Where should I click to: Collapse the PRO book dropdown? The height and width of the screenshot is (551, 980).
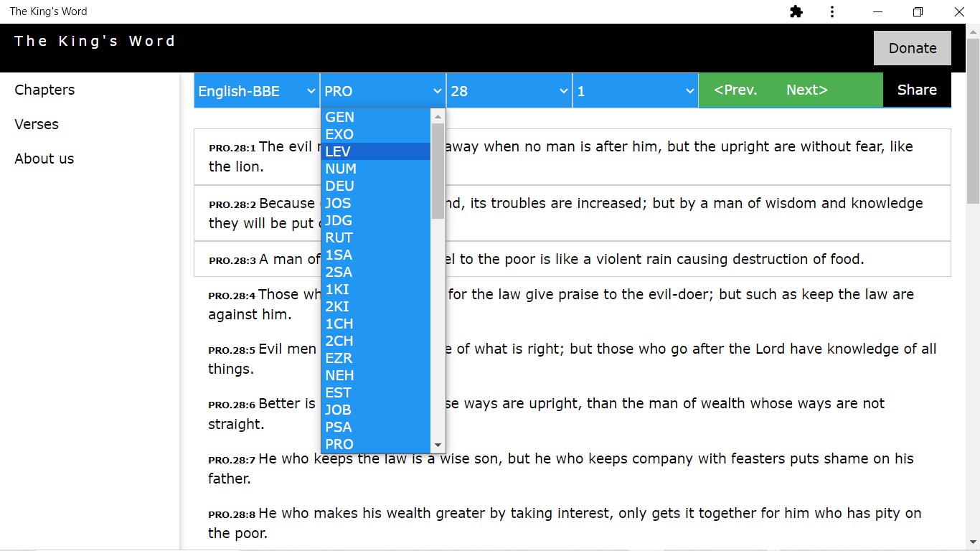[383, 91]
